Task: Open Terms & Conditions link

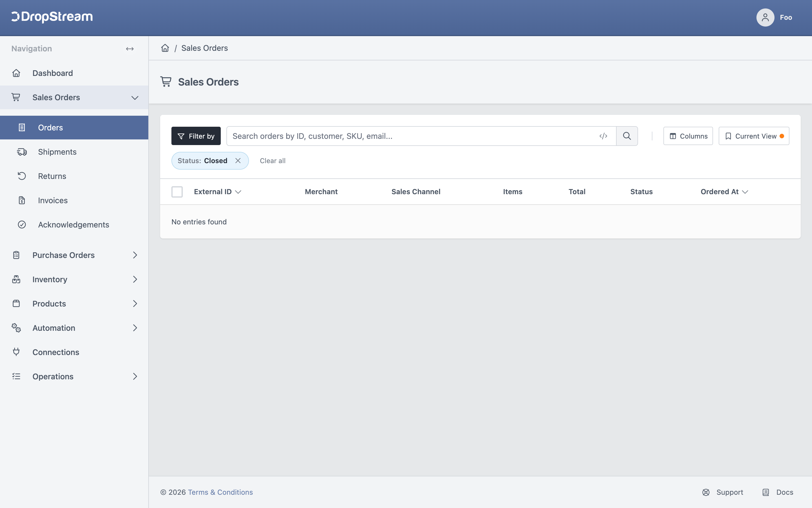Action: (220, 492)
